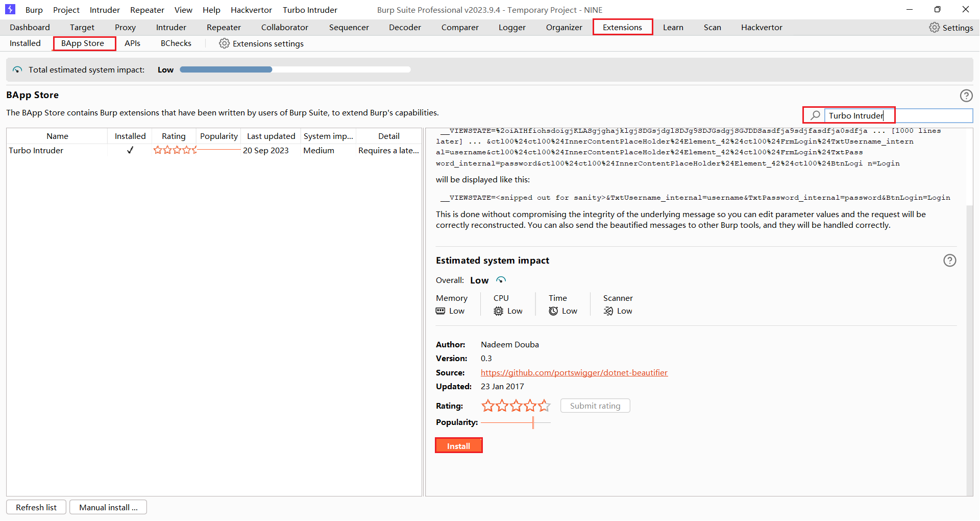
Task: Switch to the Repeater tool tab
Action: (224, 28)
